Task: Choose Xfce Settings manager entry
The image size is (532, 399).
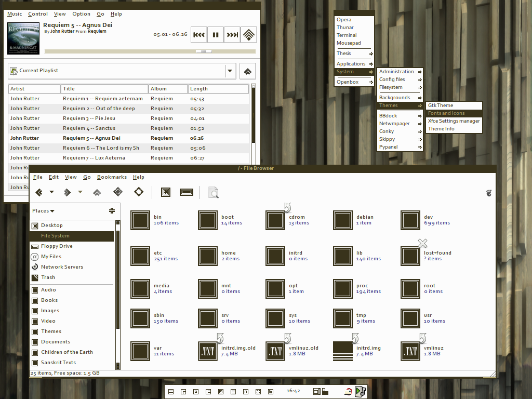Action: [454, 121]
